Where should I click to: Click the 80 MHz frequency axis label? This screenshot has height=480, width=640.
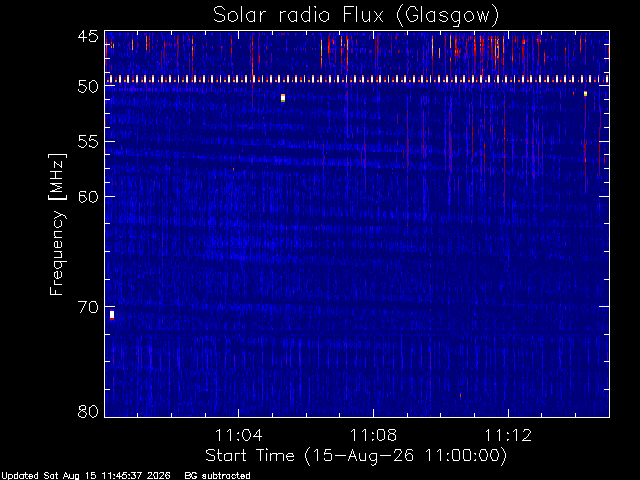[88, 411]
